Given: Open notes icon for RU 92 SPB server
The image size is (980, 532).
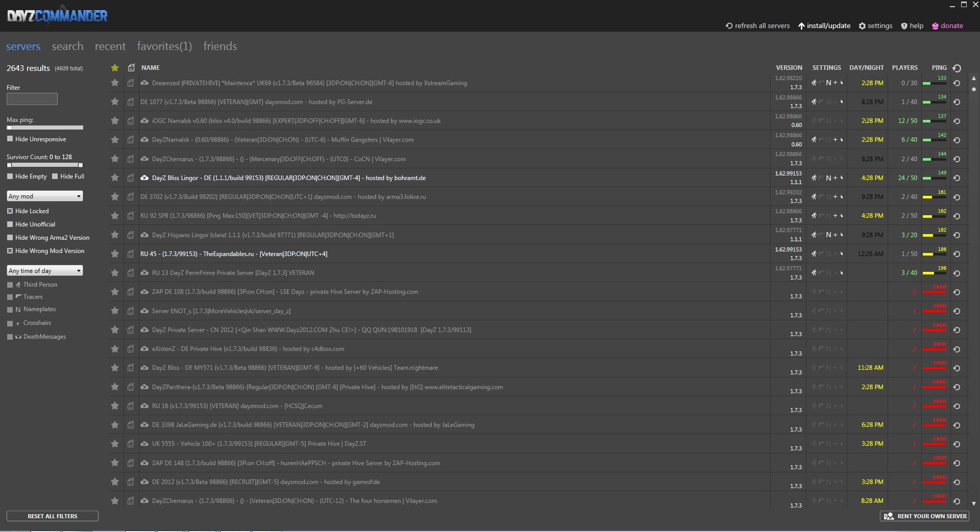Looking at the screenshot, I should click(131, 216).
